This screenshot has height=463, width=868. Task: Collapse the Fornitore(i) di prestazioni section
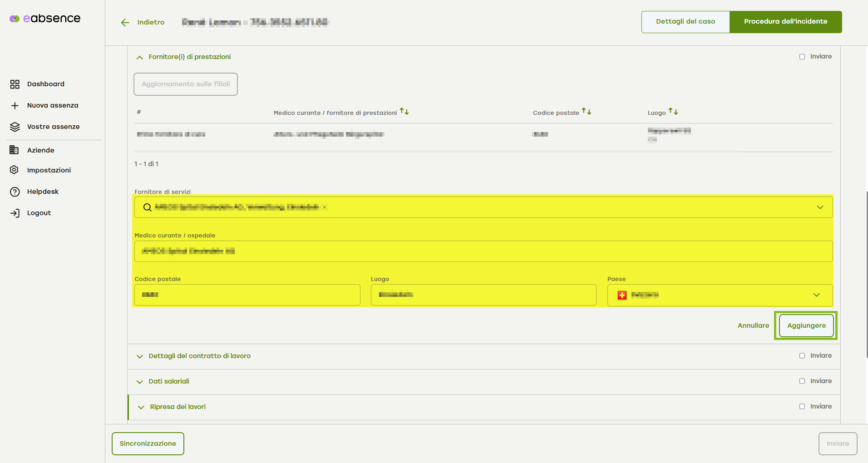[x=140, y=57]
